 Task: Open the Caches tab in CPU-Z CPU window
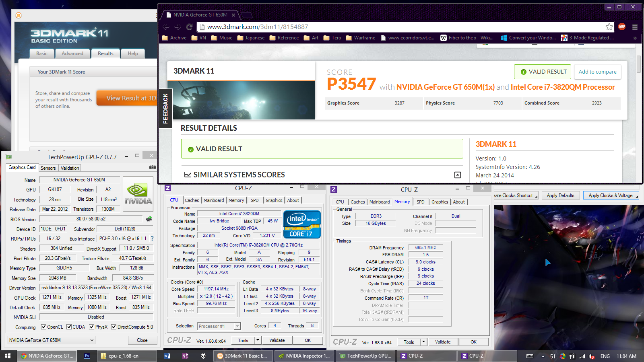tap(192, 200)
